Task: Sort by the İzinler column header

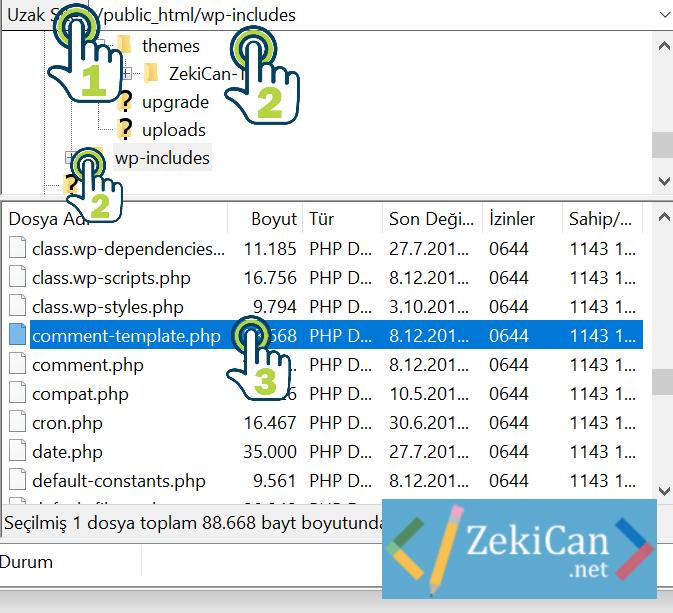Action: (x=512, y=219)
